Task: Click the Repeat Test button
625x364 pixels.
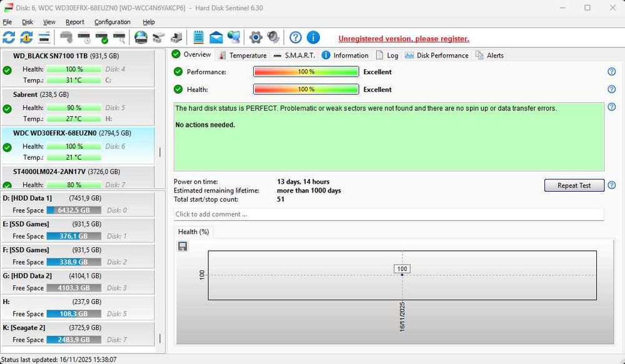Action: 574,185
